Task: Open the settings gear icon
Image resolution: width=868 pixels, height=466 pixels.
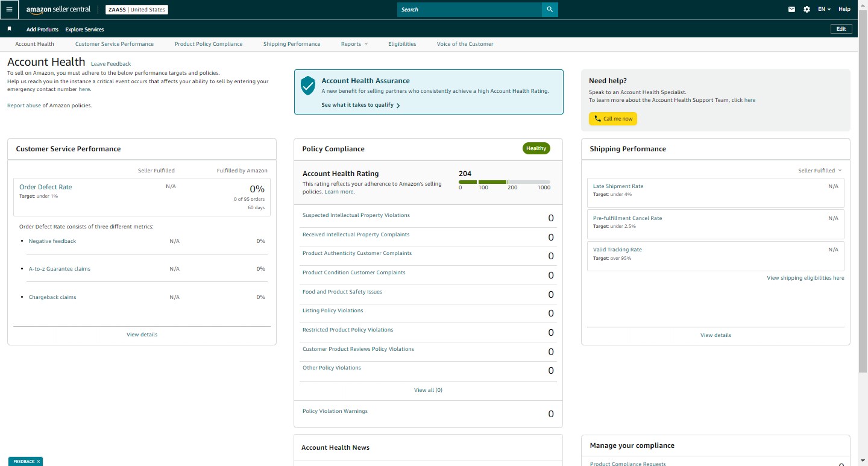Action: (807, 10)
